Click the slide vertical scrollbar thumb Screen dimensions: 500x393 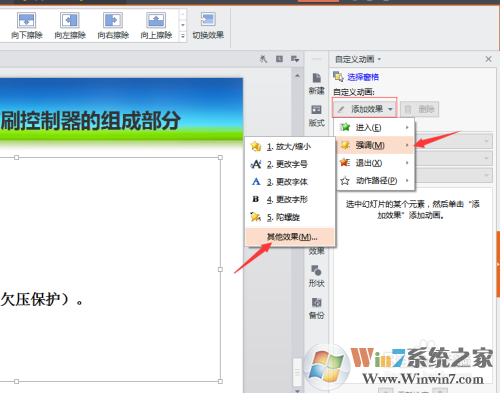(x=297, y=372)
